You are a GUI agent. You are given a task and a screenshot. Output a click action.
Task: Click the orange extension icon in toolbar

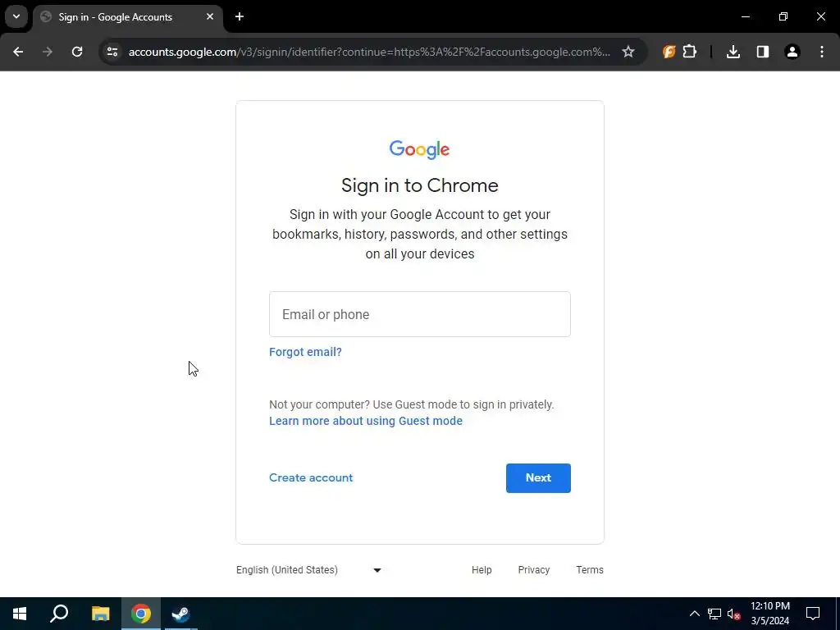tap(669, 52)
